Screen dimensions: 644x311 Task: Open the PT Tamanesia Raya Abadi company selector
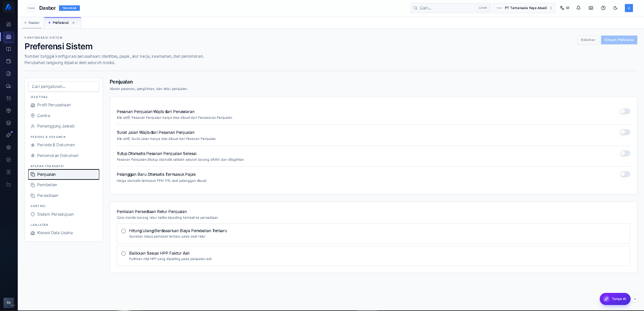point(524,8)
